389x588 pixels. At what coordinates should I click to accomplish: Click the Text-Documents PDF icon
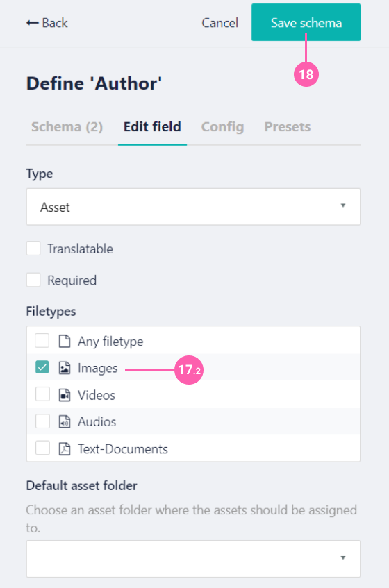(65, 449)
